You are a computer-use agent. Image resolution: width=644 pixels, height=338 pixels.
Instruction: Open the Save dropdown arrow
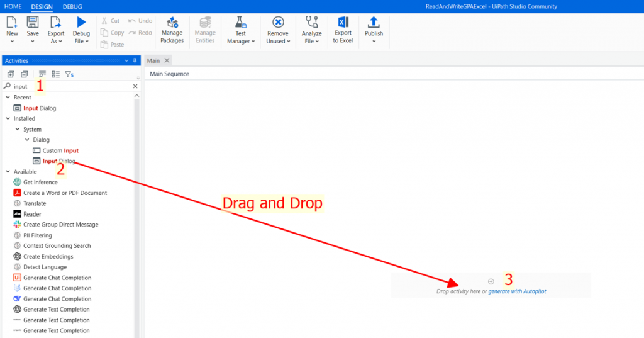click(33, 42)
